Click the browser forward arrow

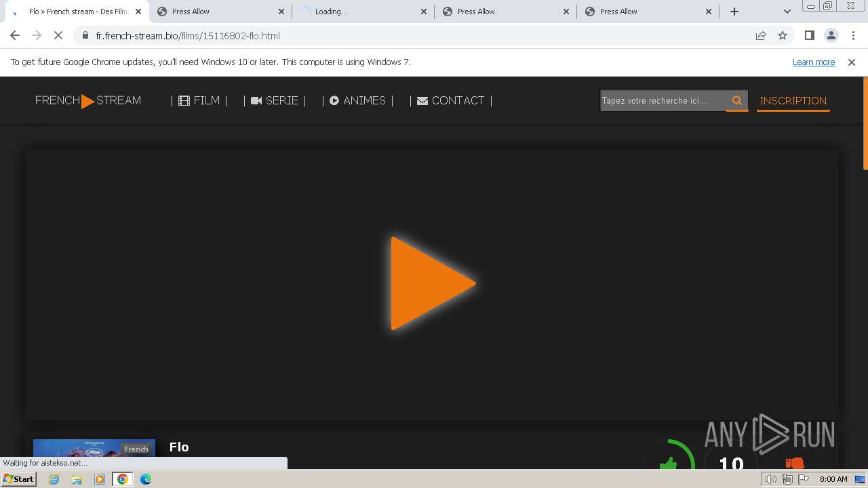[37, 35]
